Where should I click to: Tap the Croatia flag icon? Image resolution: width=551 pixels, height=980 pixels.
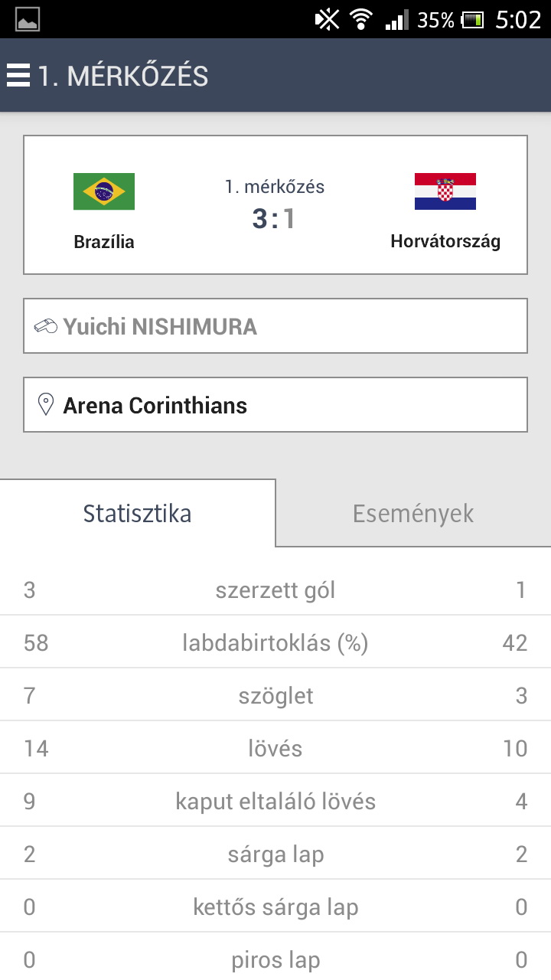(x=445, y=191)
